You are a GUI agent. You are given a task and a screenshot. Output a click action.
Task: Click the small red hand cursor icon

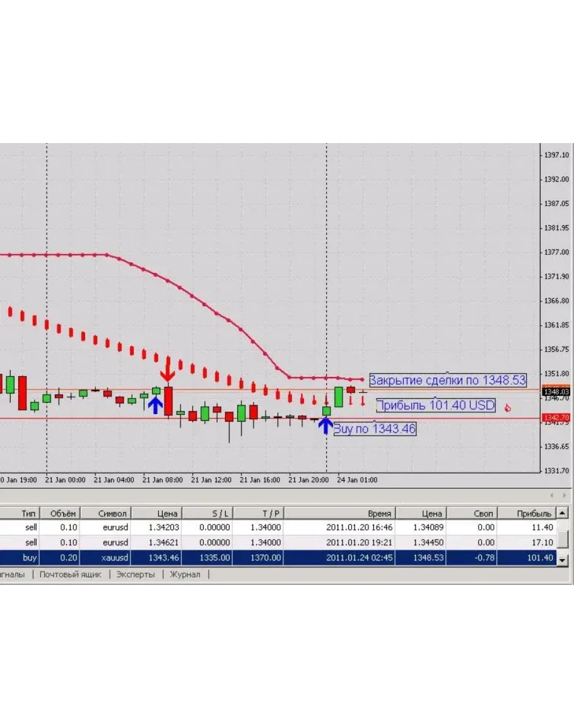tap(507, 408)
